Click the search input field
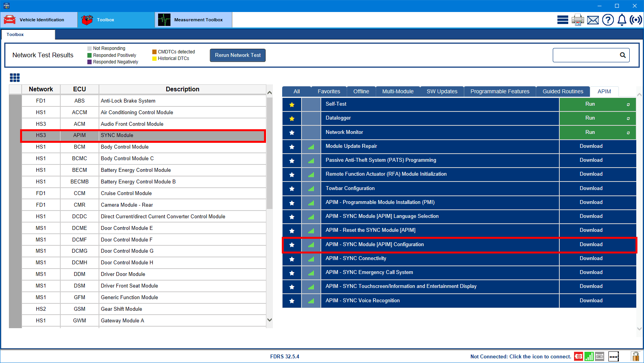 click(x=585, y=55)
